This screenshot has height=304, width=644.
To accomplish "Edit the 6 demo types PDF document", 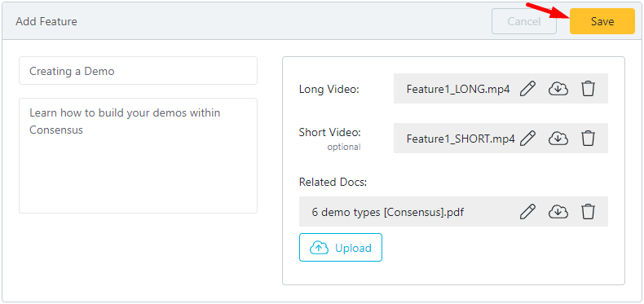I will point(527,212).
